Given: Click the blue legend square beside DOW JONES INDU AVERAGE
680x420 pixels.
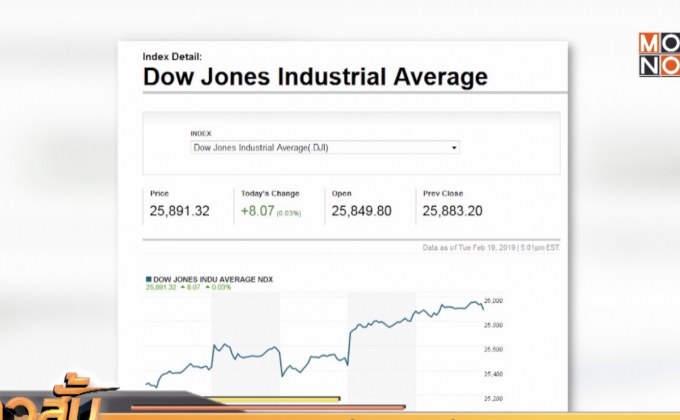Looking at the screenshot, I should point(149,279).
